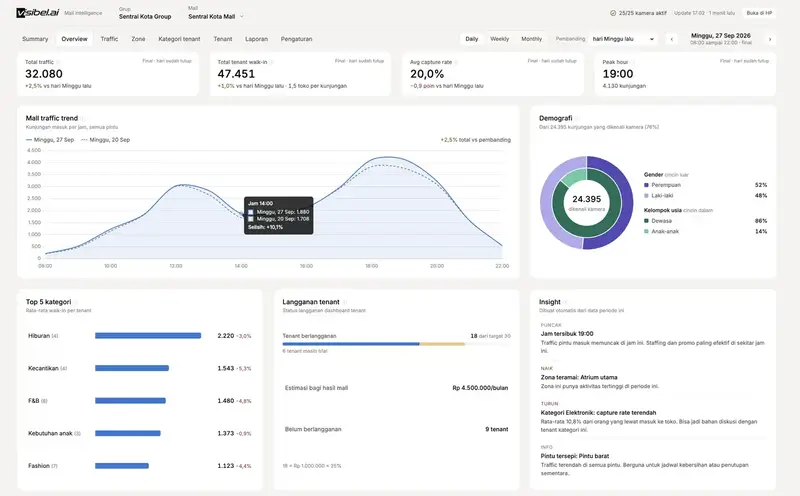Image resolution: width=800 pixels, height=496 pixels.
Task: Click the Fashion category bar
Action: pos(121,466)
